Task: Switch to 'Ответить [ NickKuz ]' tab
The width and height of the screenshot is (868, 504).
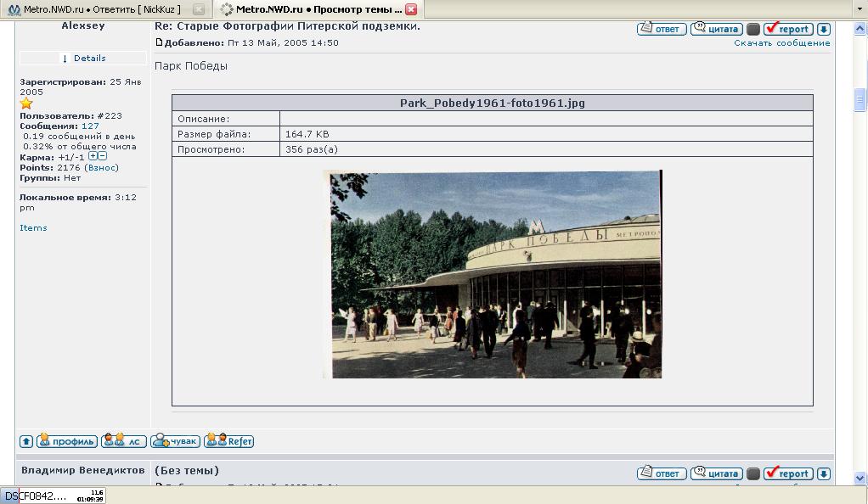Action: pos(102,9)
